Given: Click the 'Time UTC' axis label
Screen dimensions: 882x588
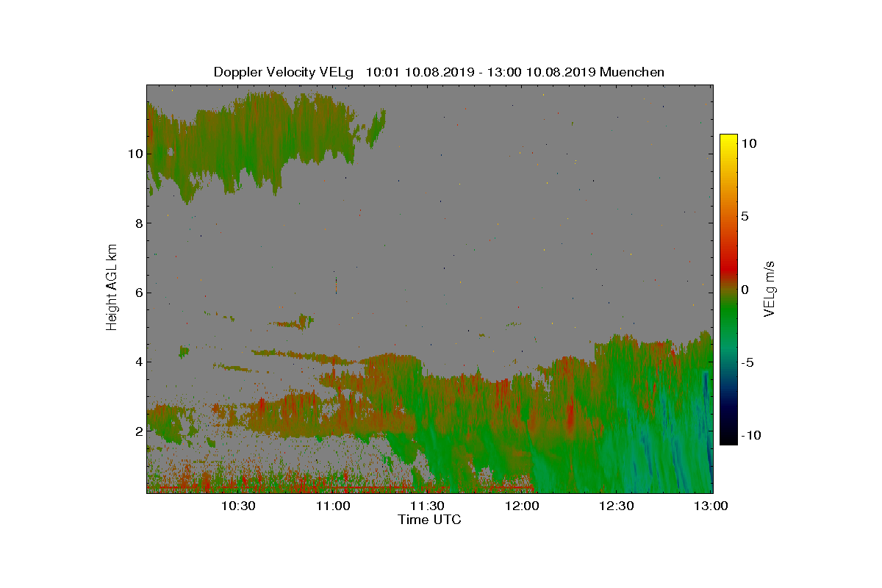Looking at the screenshot, I should [x=429, y=520].
